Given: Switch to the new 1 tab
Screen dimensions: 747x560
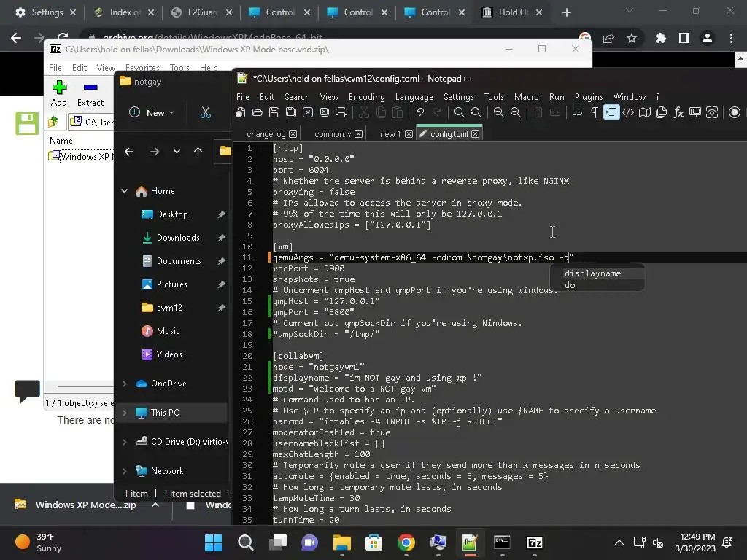Looking at the screenshot, I should point(390,134).
